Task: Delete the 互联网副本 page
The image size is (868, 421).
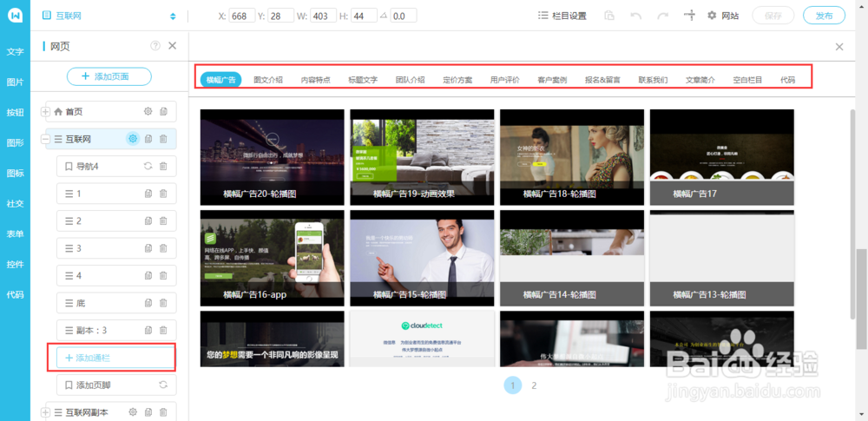Action: [x=163, y=411]
